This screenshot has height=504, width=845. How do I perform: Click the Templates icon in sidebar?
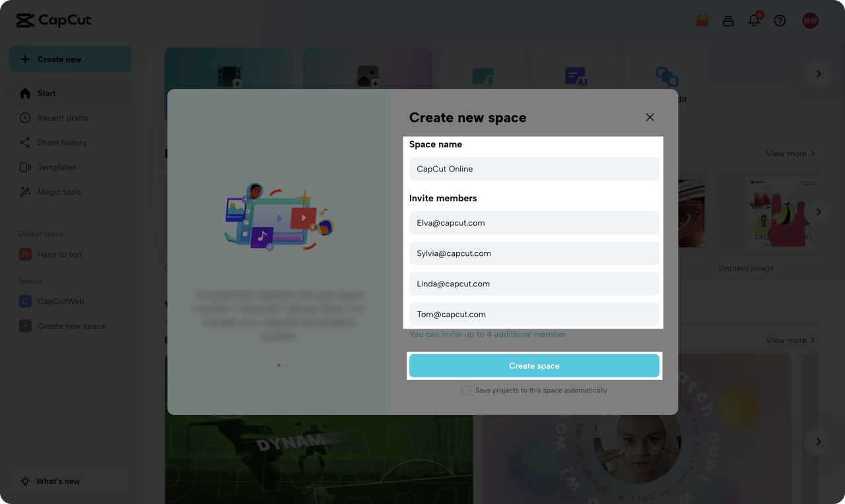[25, 168]
